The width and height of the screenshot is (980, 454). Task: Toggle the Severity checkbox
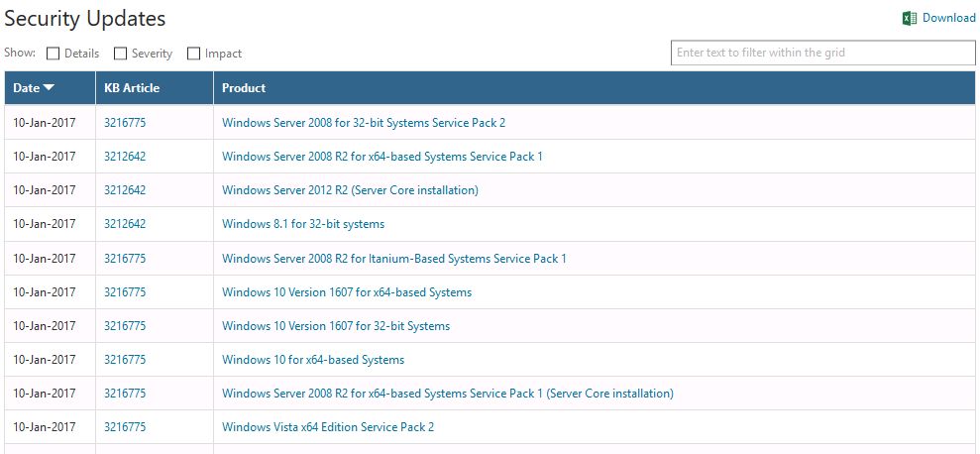121,54
